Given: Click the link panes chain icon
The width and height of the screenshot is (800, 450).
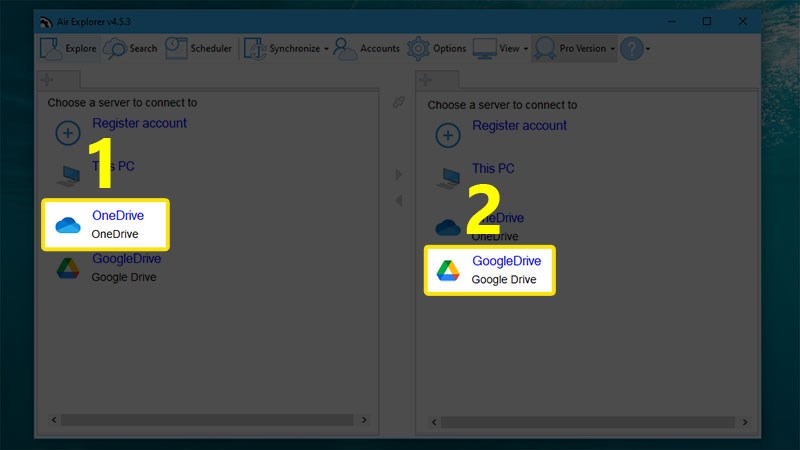Looking at the screenshot, I should tap(398, 102).
